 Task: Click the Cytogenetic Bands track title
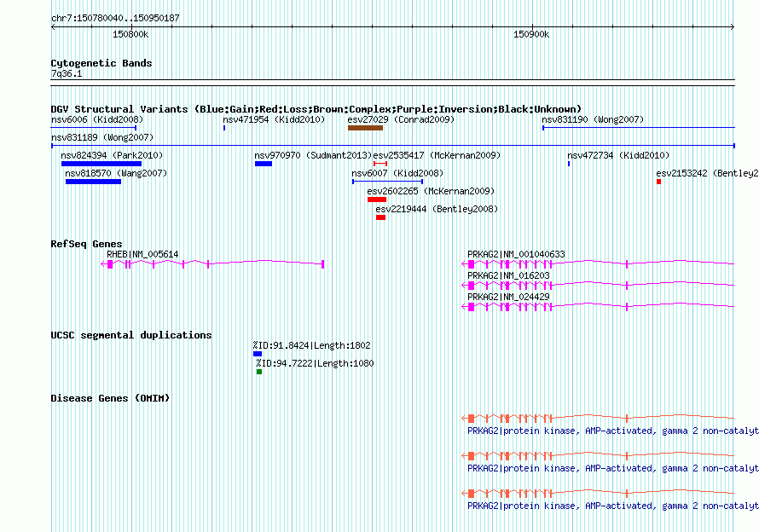(x=101, y=63)
